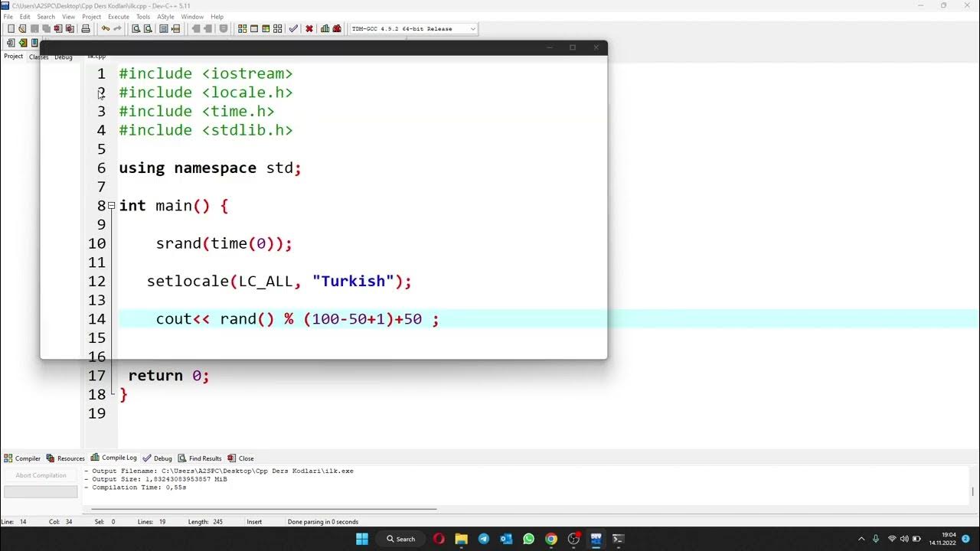Click the Windows Start button
The image size is (980, 551).
[362, 539]
